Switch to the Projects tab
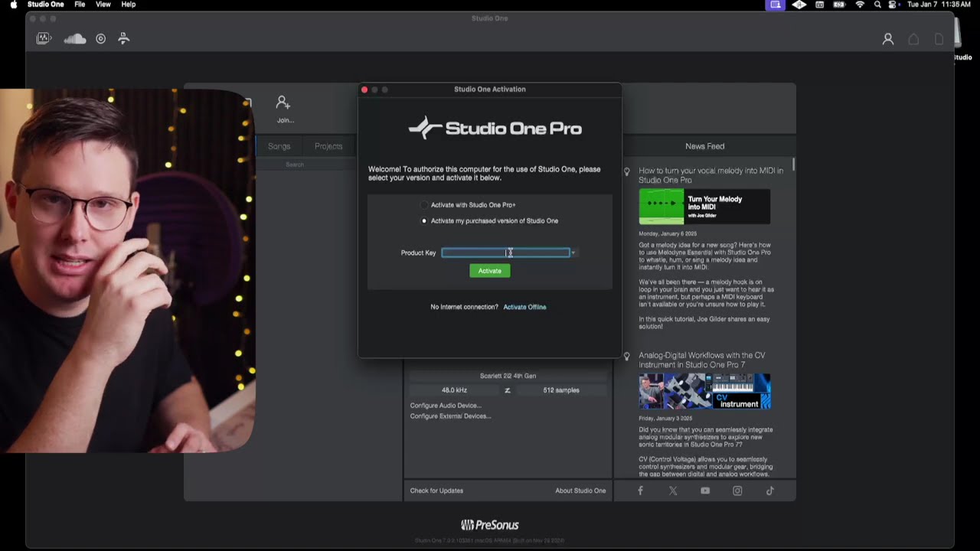This screenshot has height=551, width=980. [328, 146]
